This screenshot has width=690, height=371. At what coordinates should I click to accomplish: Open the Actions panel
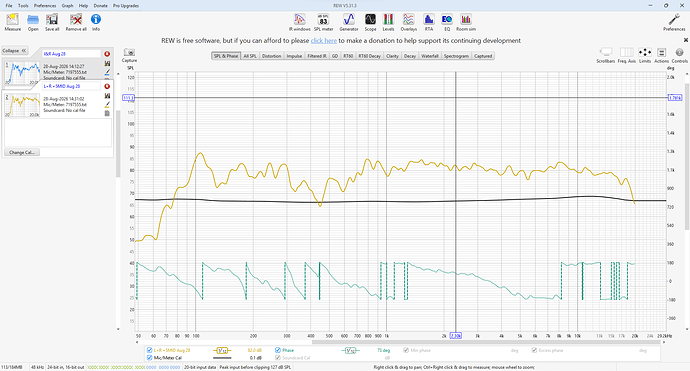pyautogui.click(x=661, y=55)
